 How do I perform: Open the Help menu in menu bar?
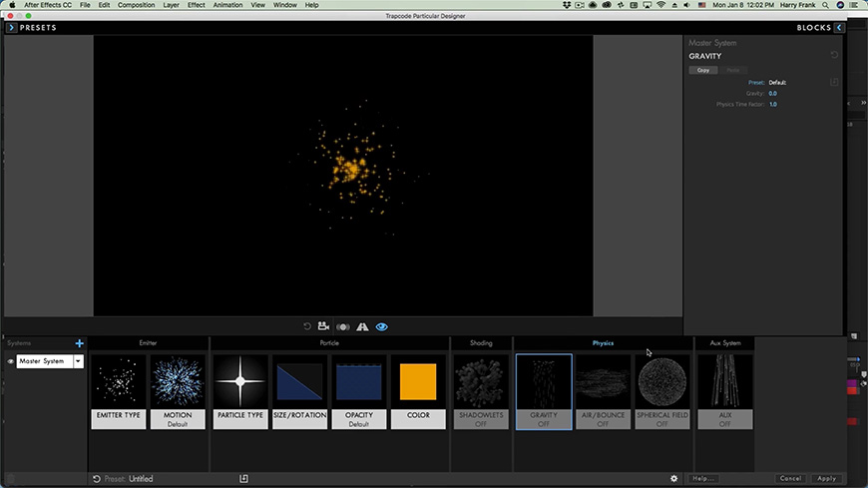point(311,5)
